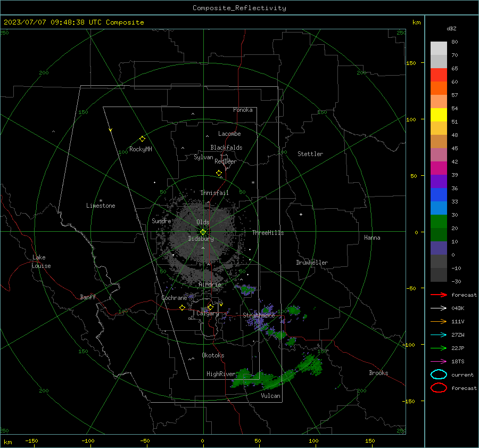Choose the green 22JP arrow legend icon
Screen dimensions: 479x448
click(x=439, y=348)
